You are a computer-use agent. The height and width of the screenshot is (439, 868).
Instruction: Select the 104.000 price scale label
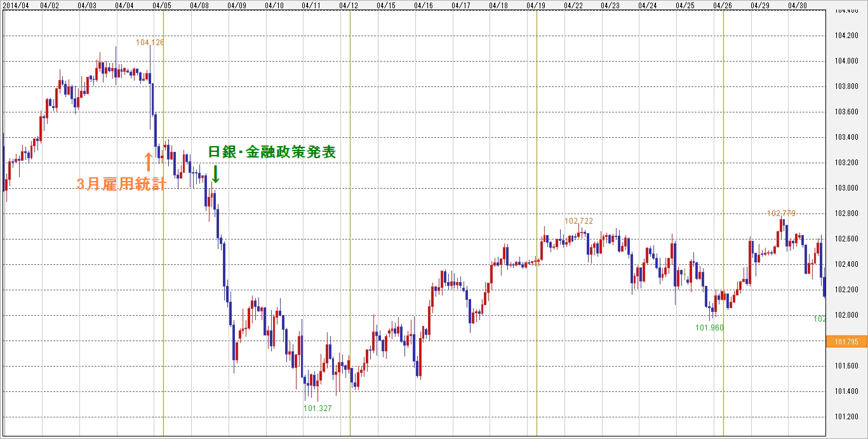[x=846, y=61]
